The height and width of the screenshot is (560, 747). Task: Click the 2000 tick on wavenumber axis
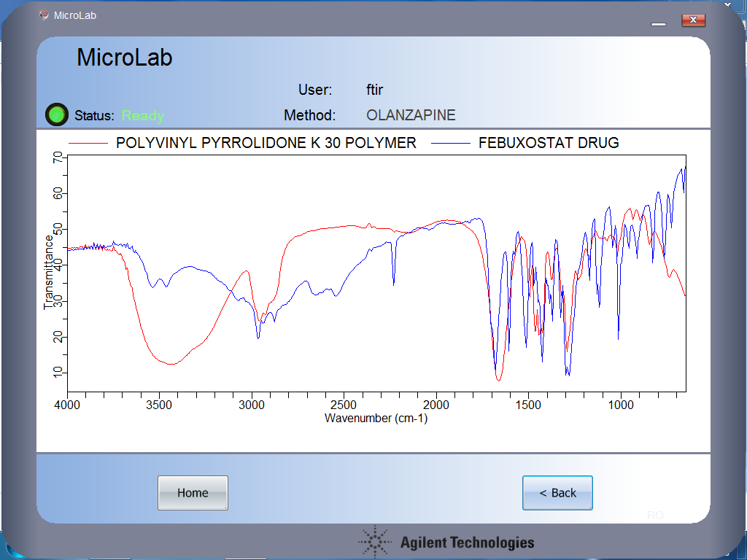(x=436, y=405)
